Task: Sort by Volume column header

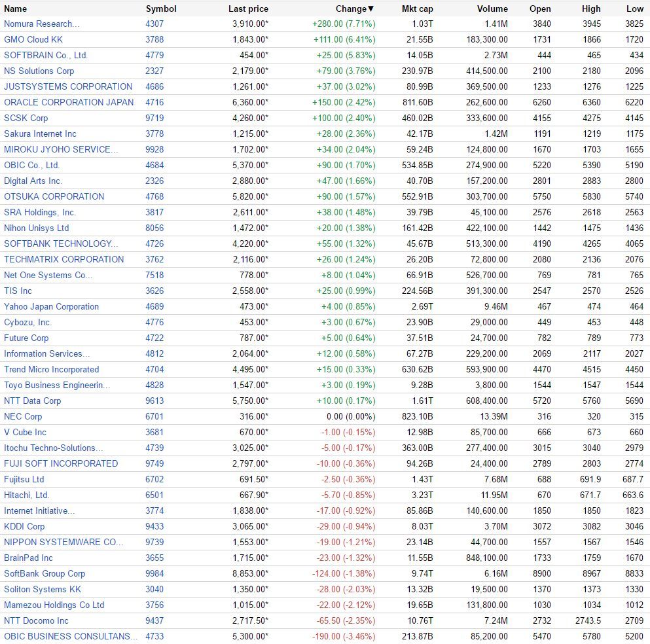Action: (492, 9)
